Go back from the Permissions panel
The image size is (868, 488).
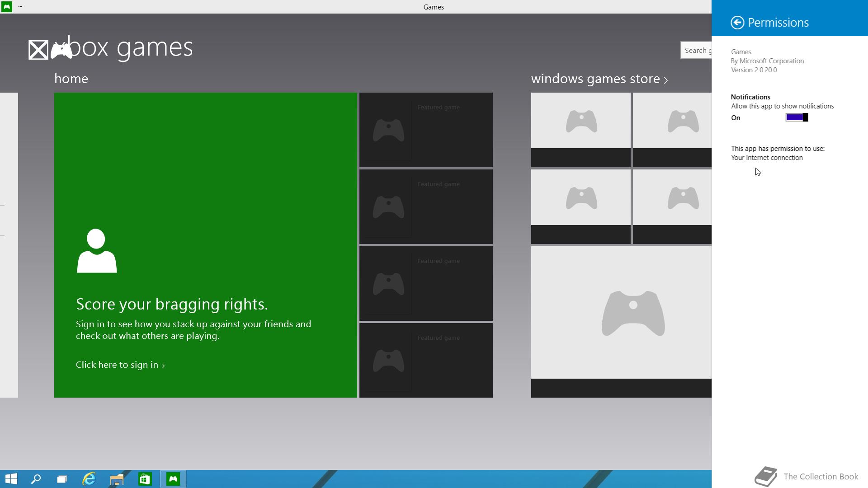point(737,23)
